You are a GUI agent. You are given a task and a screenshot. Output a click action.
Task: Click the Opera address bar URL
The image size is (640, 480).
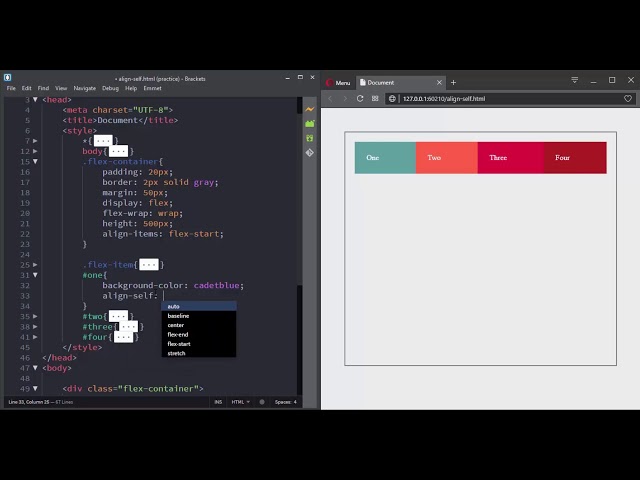[x=444, y=98]
